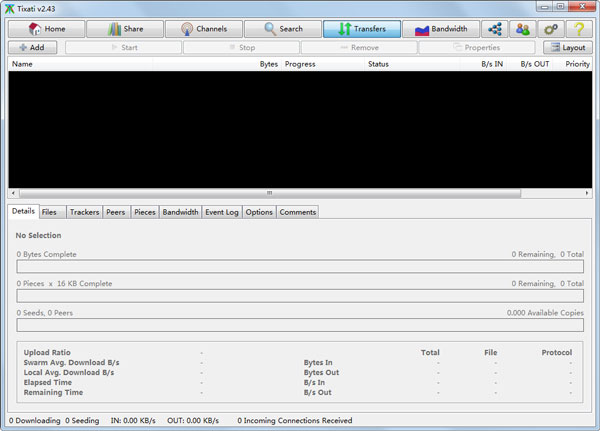Open the Search section

(283, 29)
